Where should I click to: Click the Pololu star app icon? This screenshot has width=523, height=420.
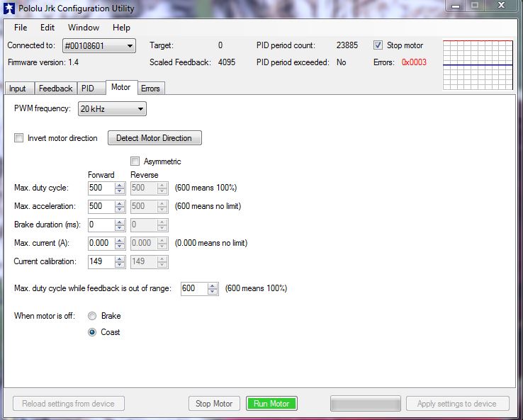[x=9, y=8]
